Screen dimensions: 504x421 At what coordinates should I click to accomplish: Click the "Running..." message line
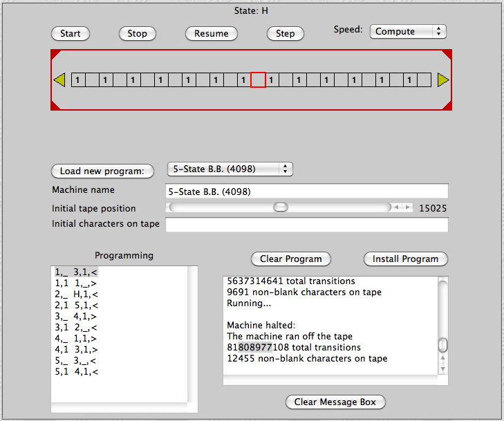249,303
